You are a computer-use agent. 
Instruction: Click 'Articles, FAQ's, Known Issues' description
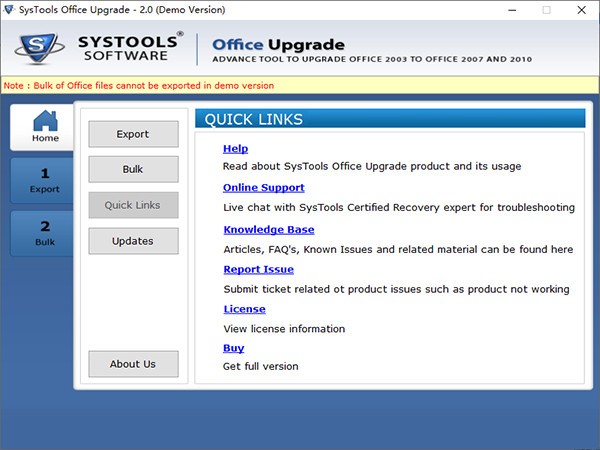pyautogui.click(x=398, y=249)
